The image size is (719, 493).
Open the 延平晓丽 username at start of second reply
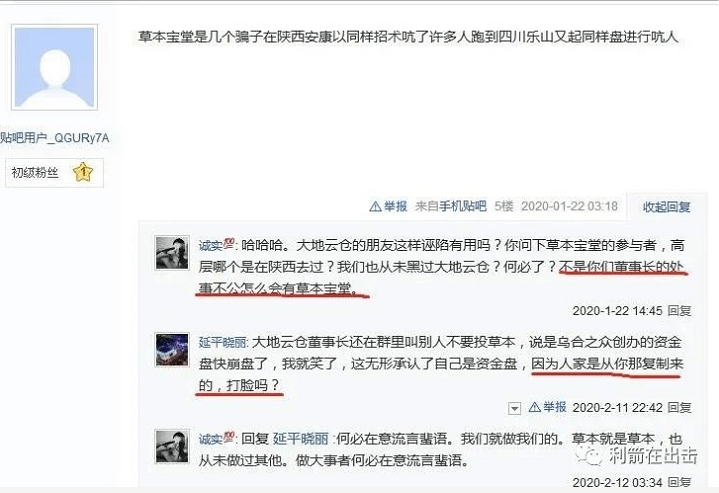pos(223,342)
